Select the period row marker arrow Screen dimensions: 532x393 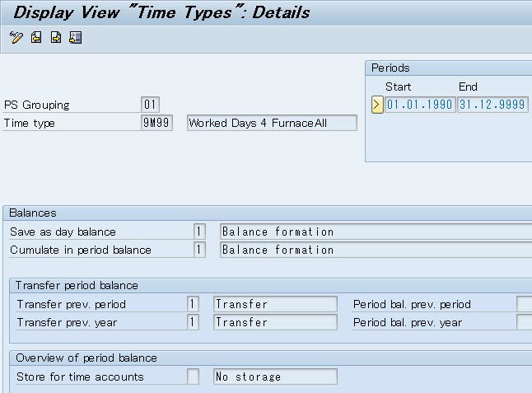coord(377,105)
